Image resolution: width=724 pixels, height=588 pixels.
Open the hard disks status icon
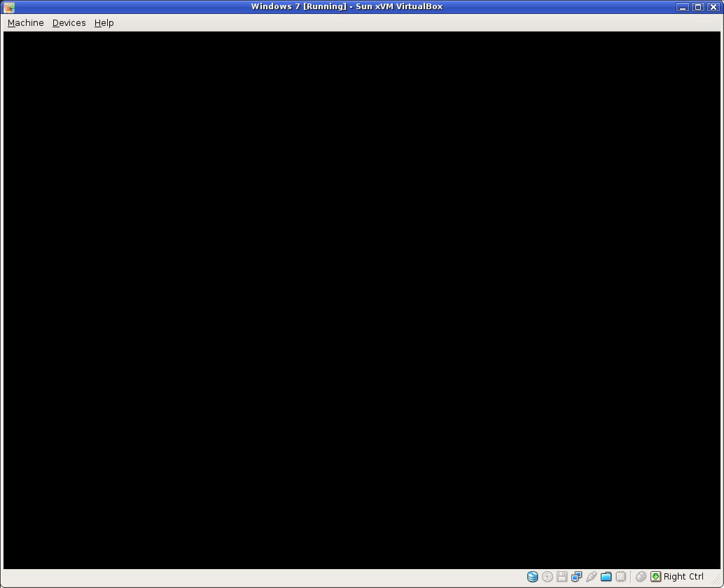point(532,576)
